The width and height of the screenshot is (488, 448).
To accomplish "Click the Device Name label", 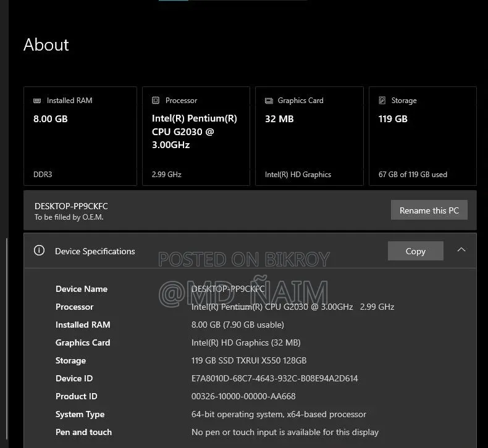I will (82, 289).
